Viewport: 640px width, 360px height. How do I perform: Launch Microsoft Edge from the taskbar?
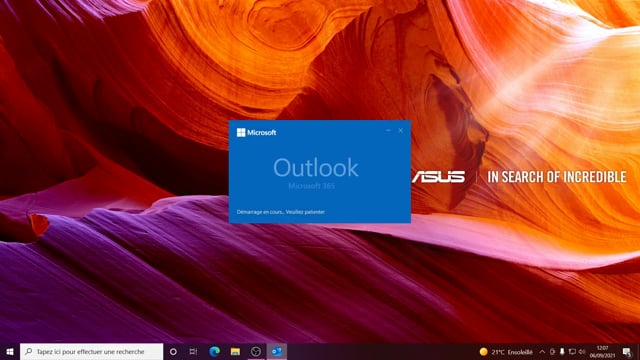(214, 351)
